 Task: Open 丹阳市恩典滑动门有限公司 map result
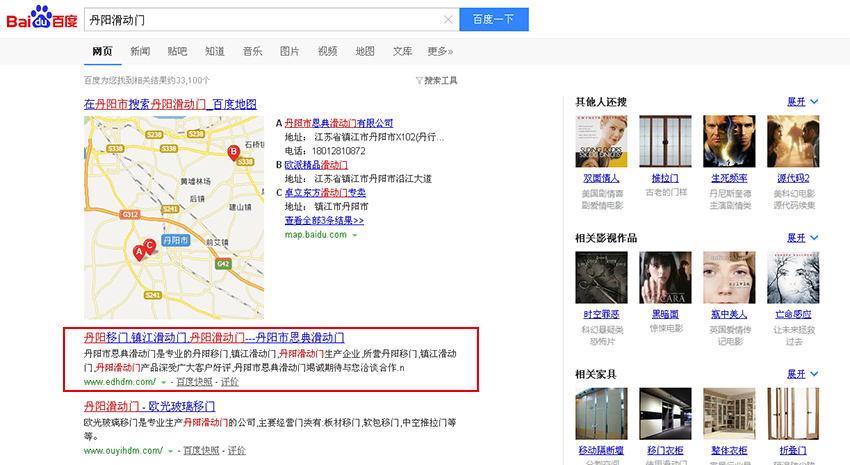[x=339, y=123]
